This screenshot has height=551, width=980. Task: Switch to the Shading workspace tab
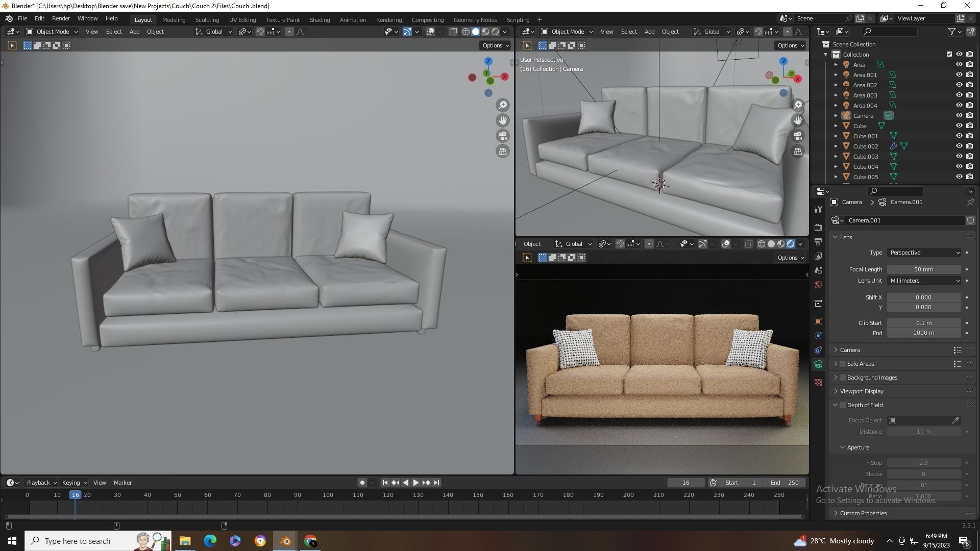(x=320, y=20)
